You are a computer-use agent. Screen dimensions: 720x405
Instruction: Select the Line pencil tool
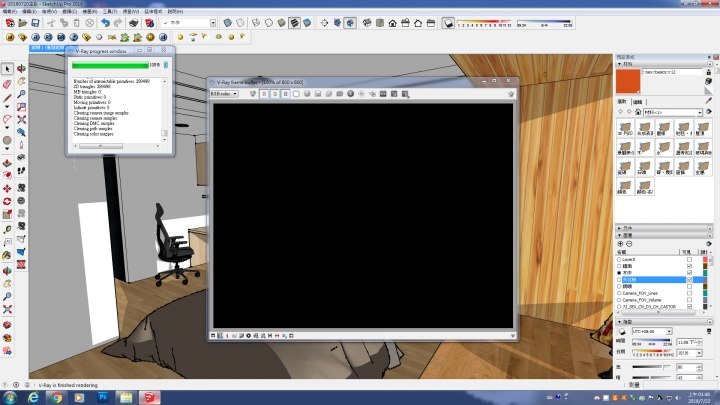point(7,98)
